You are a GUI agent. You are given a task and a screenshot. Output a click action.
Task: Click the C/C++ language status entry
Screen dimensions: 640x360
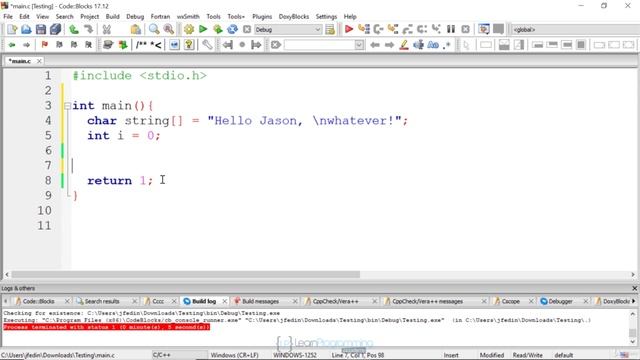162,355
